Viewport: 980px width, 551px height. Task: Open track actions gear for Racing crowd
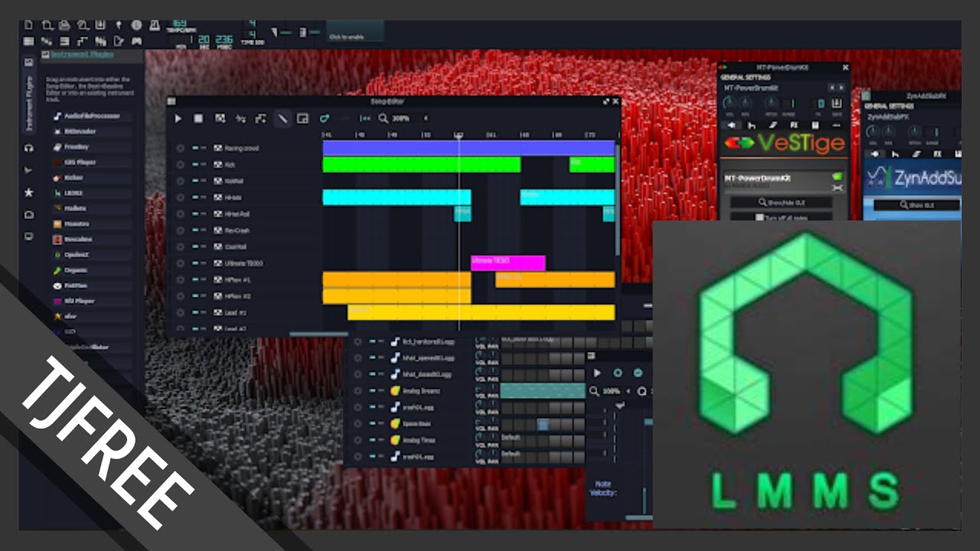coord(180,148)
